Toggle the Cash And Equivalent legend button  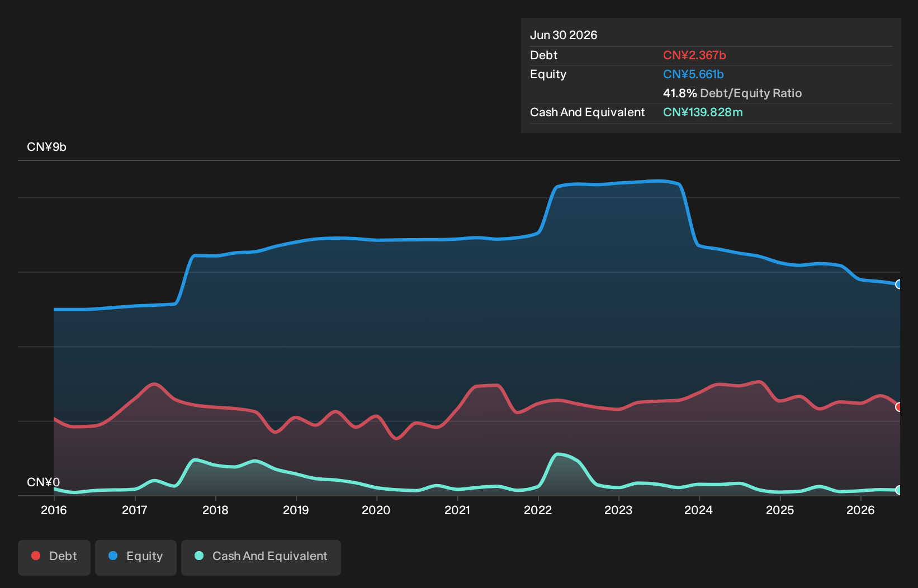[x=261, y=557]
